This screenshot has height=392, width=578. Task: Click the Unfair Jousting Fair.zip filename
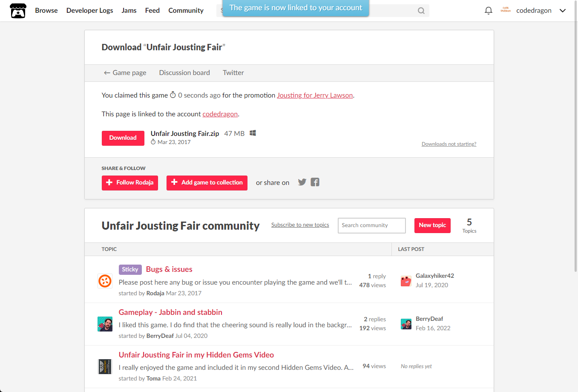click(x=185, y=134)
